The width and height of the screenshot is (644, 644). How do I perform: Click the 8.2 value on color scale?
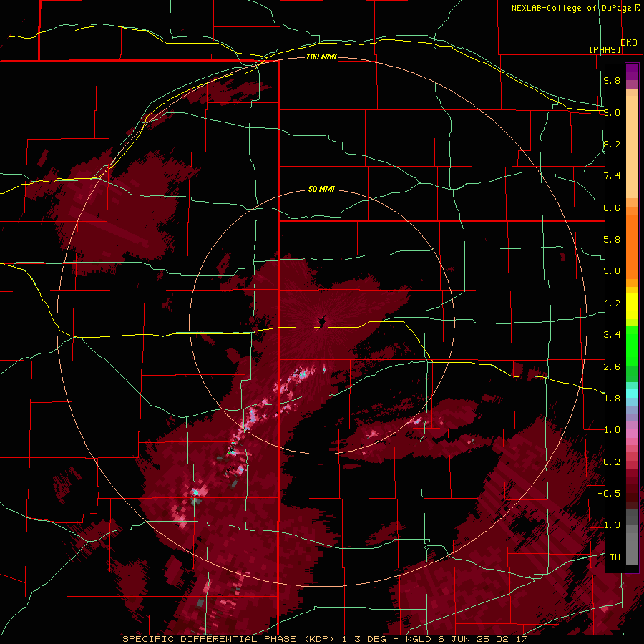612,144
